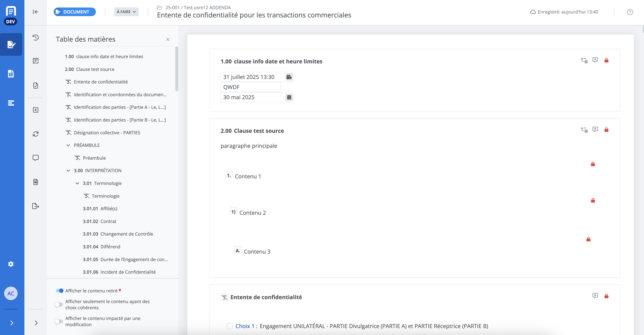Open the history icon in secondary sidebar

tap(35, 38)
